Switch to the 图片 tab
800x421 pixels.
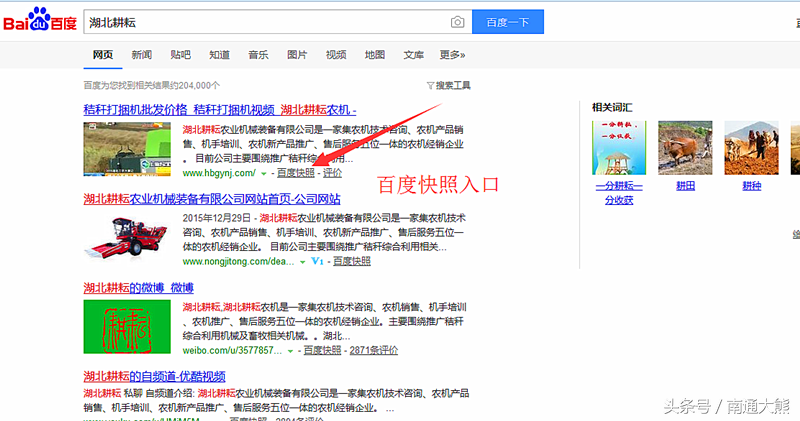(x=297, y=55)
